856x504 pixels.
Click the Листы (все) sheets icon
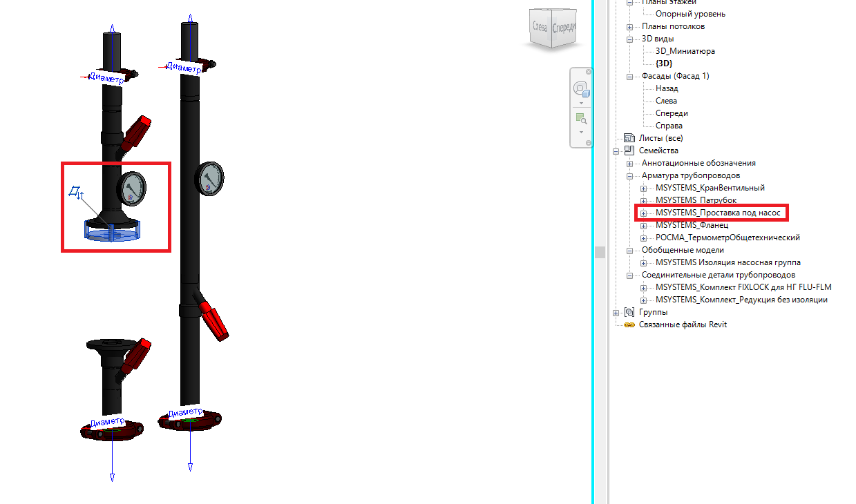tap(629, 138)
